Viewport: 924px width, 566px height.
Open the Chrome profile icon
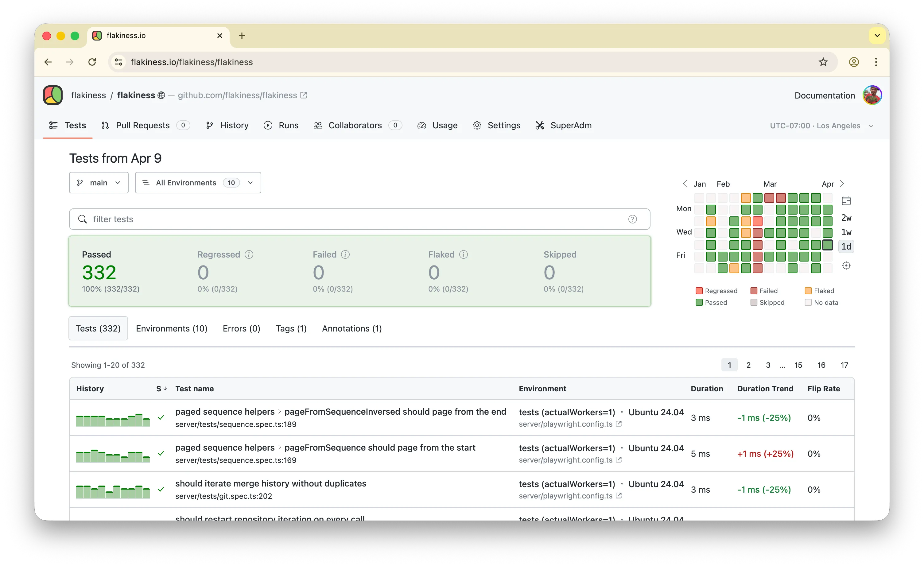pos(854,62)
